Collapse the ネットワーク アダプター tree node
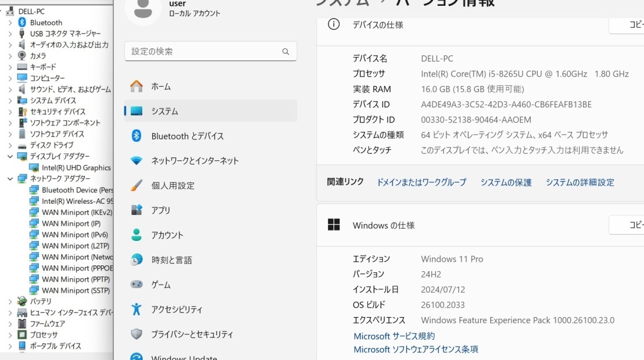Image resolution: width=644 pixels, height=360 pixels. [10, 179]
